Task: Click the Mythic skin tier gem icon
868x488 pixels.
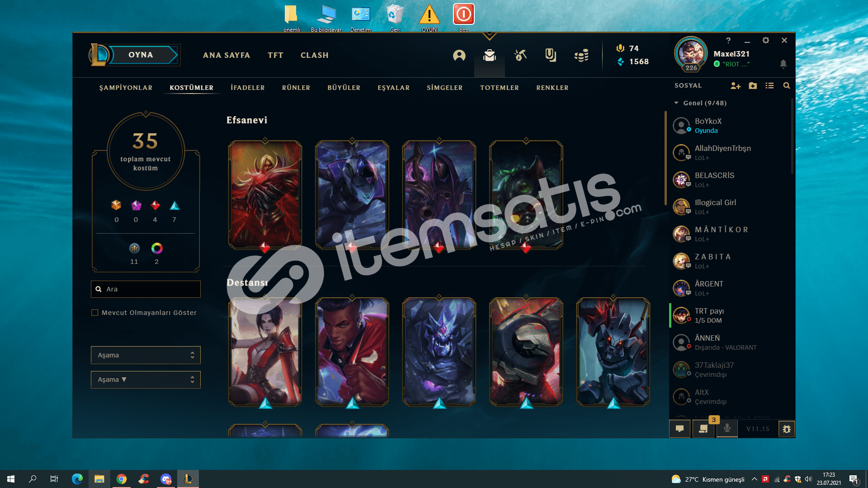Action: 136,206
